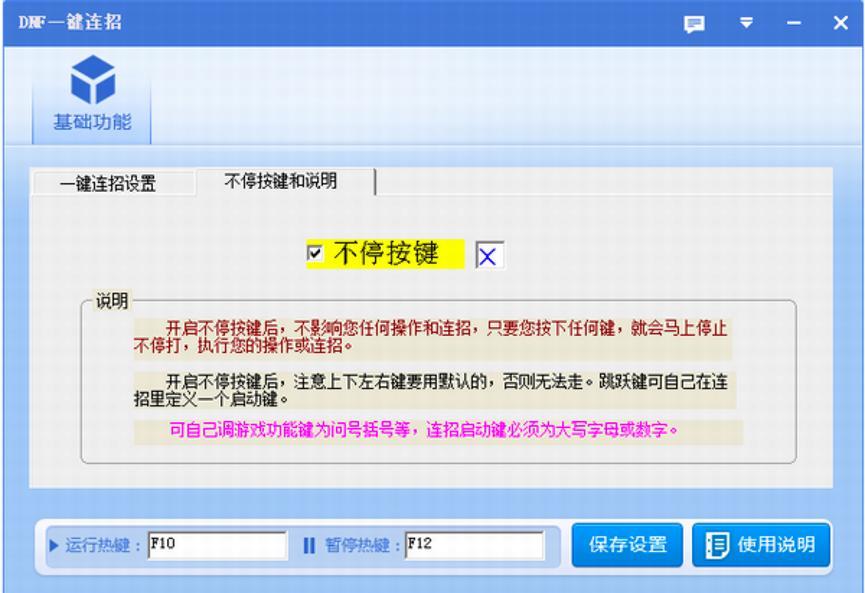Close the DNF一键连招 window

841,23
